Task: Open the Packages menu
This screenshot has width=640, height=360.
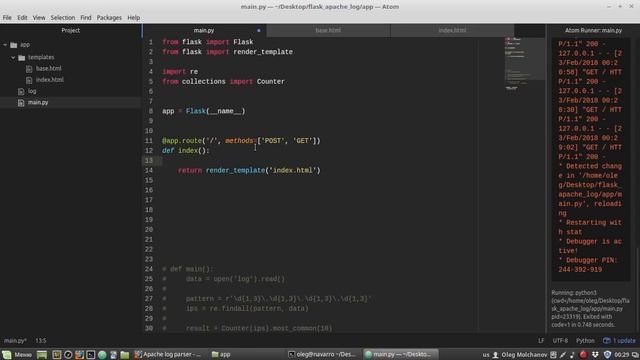Action: (x=109, y=18)
